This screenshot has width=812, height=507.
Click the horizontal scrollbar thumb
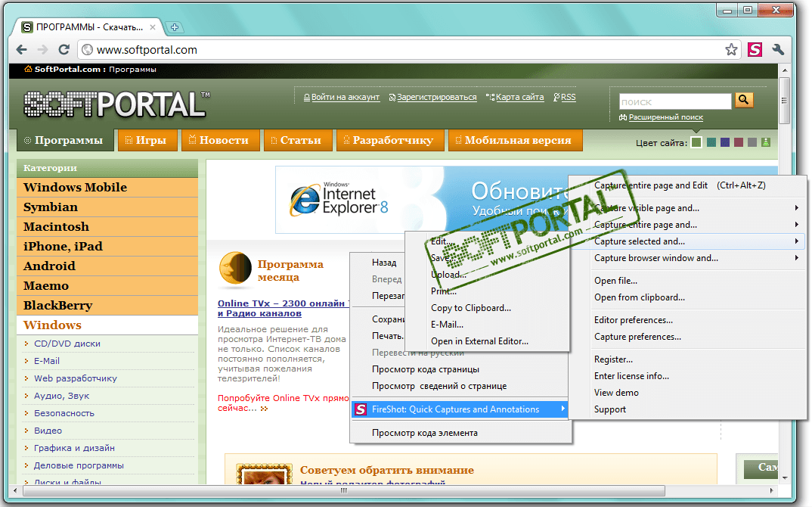[342, 490]
